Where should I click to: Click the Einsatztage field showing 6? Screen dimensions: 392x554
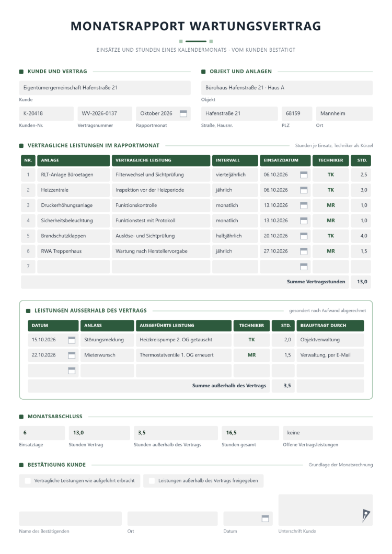(x=42, y=433)
